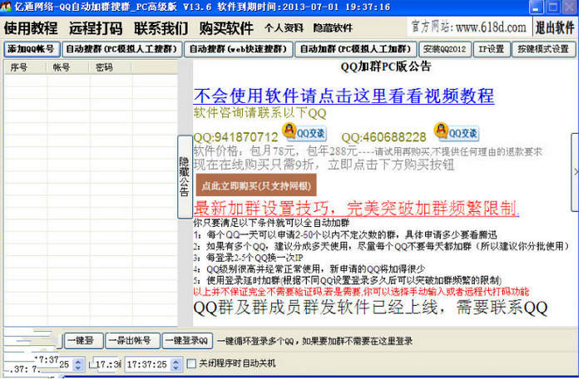
Task: Click the app icon in the title bar
Action: (x=6, y=7)
